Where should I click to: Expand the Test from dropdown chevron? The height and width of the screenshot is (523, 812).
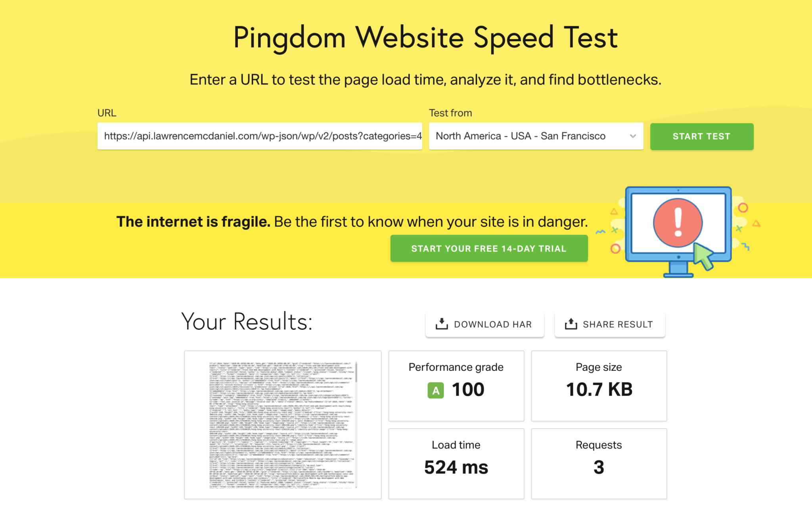(x=633, y=136)
